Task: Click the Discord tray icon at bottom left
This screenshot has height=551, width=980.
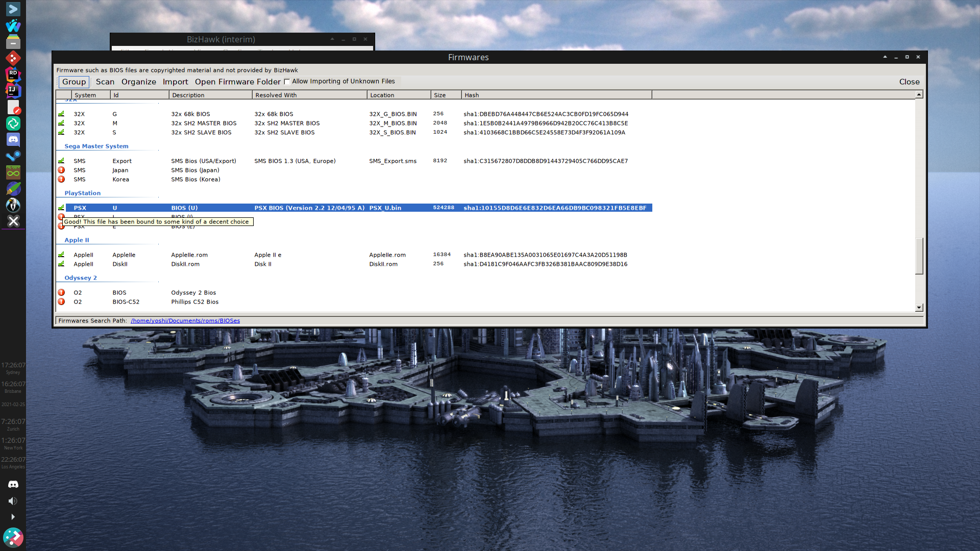Action: tap(13, 484)
